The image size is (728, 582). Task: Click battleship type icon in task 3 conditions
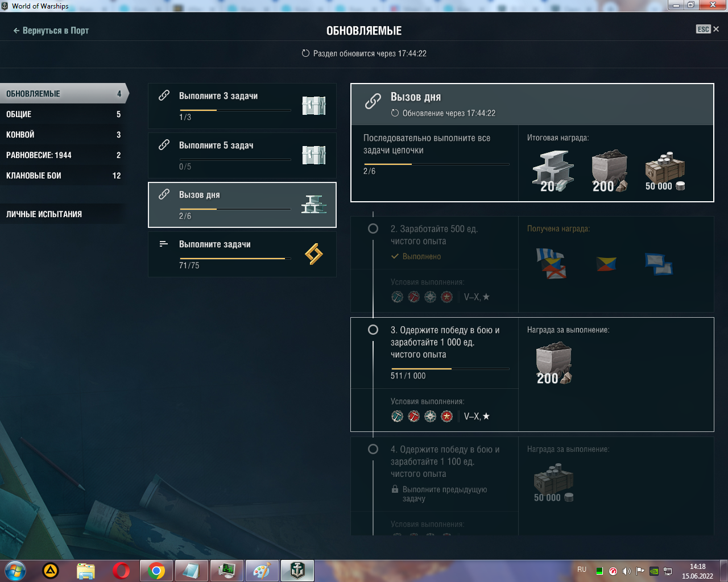[431, 417]
